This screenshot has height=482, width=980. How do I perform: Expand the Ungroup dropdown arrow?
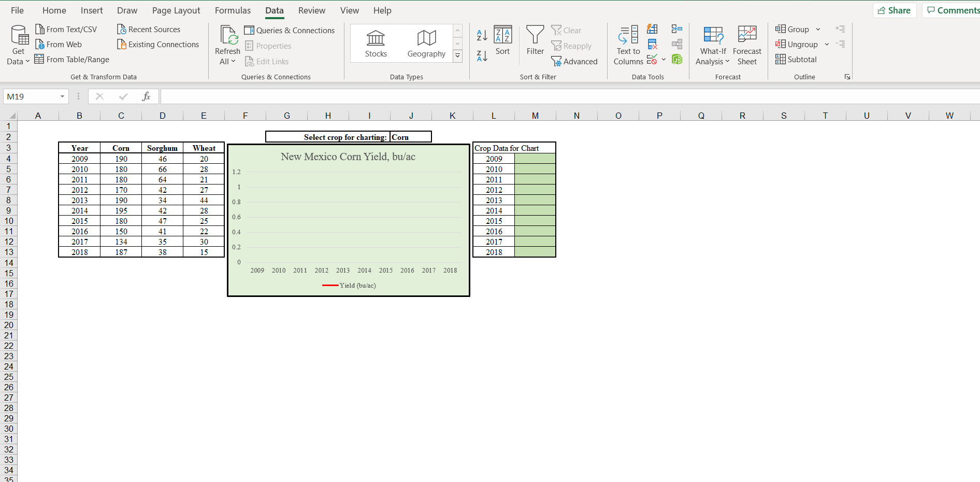(827, 45)
